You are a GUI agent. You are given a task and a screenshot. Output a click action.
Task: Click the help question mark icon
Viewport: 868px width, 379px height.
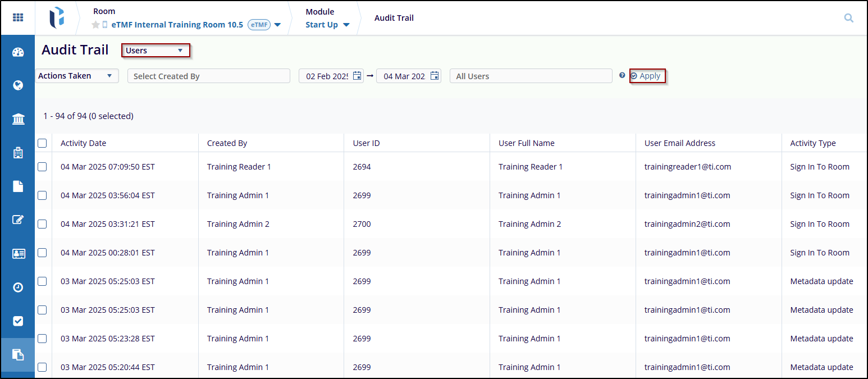click(x=622, y=76)
